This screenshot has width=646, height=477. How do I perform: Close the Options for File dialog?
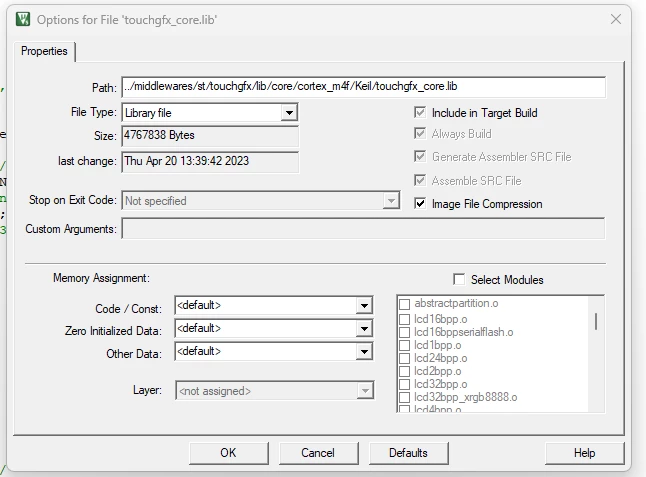click(x=616, y=19)
